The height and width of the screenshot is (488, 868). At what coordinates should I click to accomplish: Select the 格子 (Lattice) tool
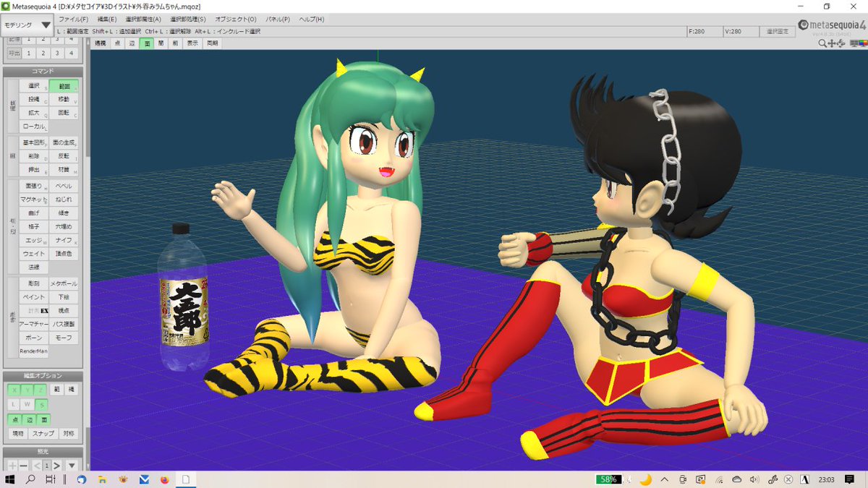(33, 227)
